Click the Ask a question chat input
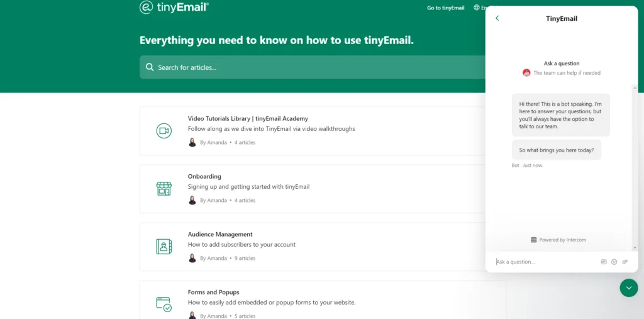644x319 pixels. click(x=544, y=262)
